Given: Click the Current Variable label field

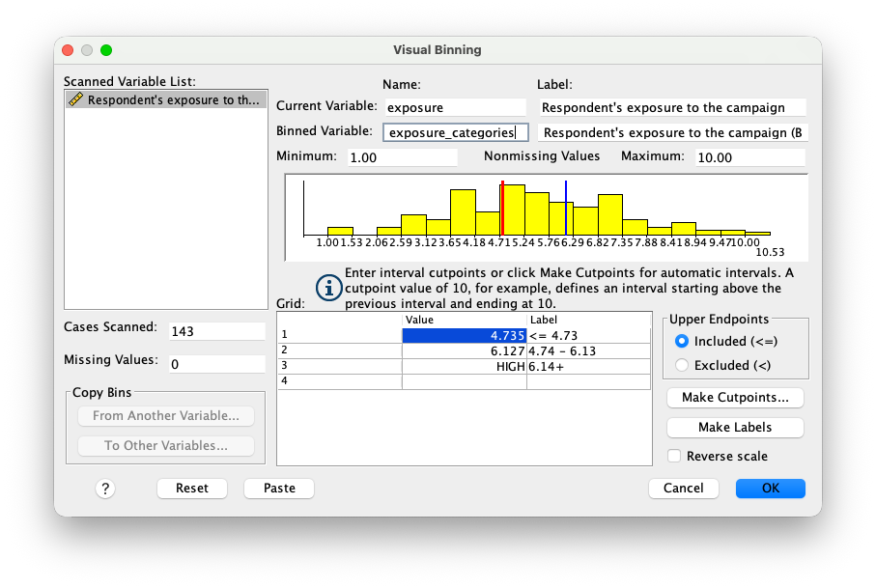Looking at the screenshot, I should (x=672, y=107).
